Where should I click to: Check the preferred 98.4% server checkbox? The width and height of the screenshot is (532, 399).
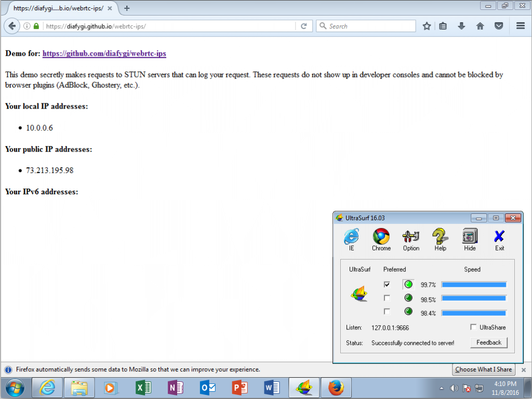click(387, 312)
